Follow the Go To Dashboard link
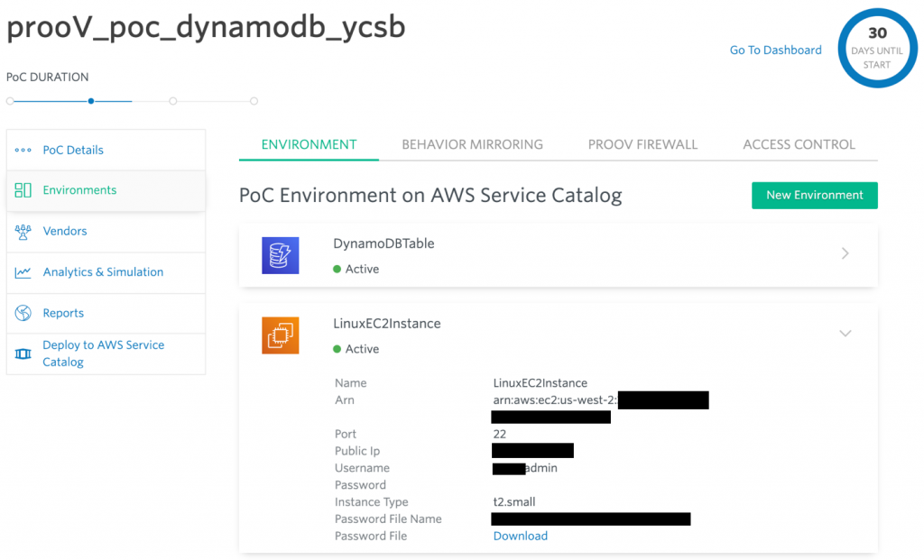The height and width of the screenshot is (560, 924). tap(775, 50)
